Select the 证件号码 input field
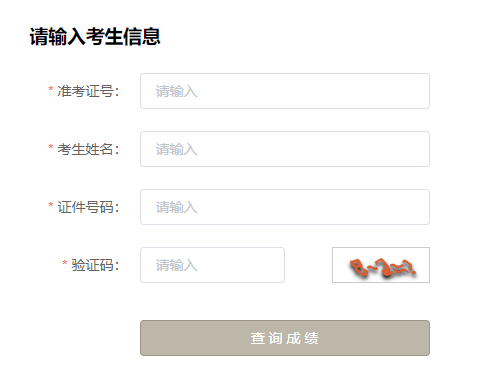 coord(285,207)
